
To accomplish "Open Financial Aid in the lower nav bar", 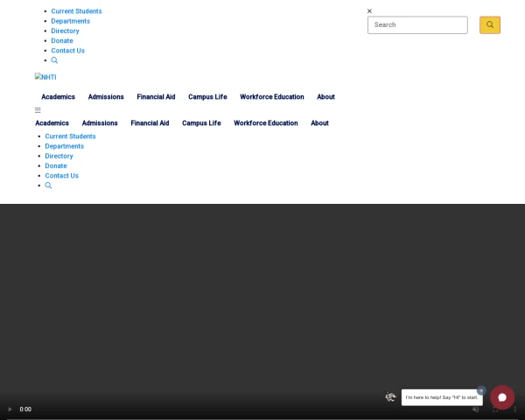I will tap(150, 123).
